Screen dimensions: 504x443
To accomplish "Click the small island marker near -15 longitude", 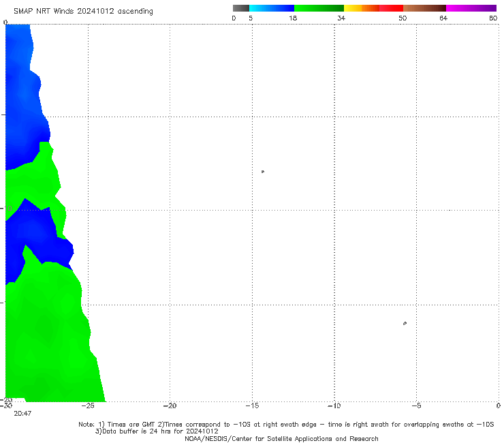I will tap(263, 172).
